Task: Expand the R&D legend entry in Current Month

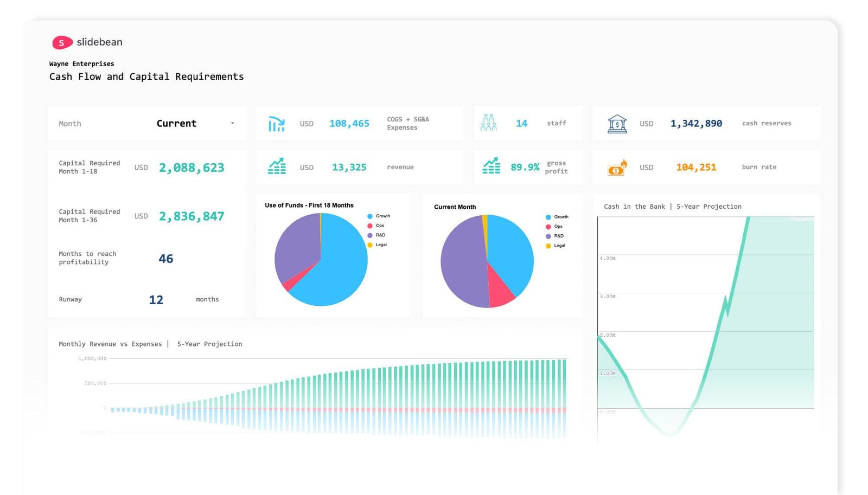Action: click(553, 236)
